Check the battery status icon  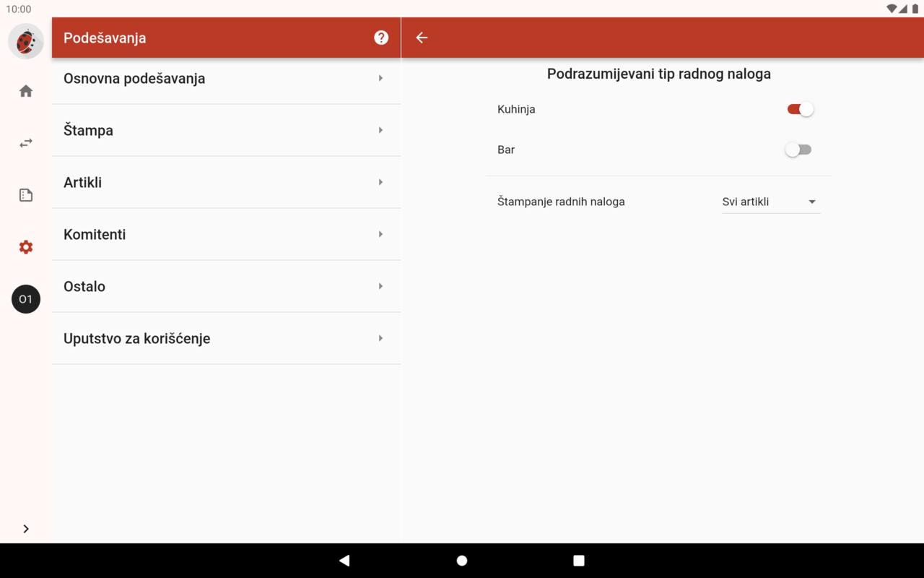915,9
